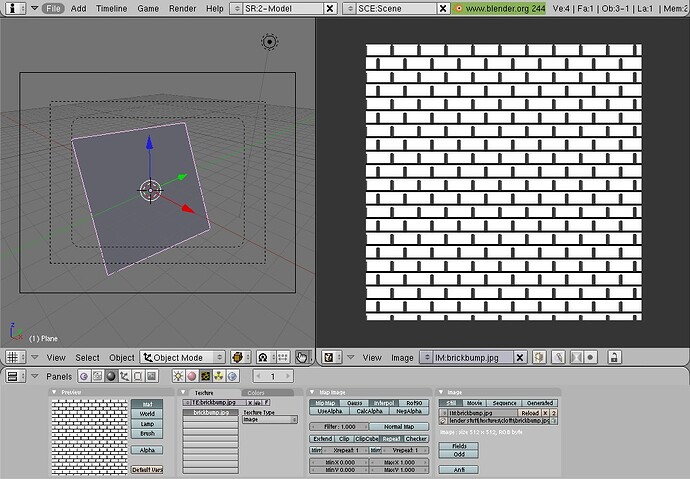Collapse the Preview panel
The image size is (690, 479).
pos(55,392)
